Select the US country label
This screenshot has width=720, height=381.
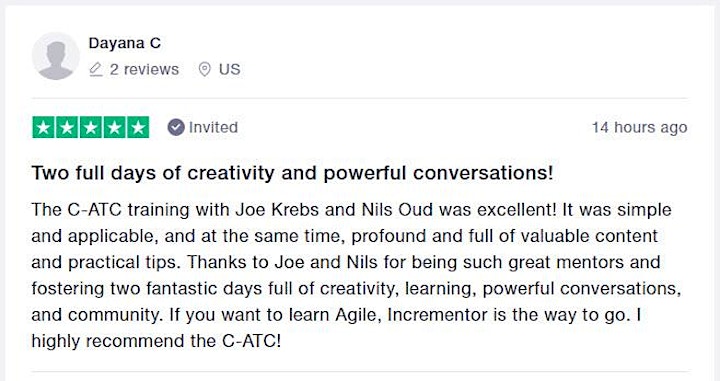(229, 69)
